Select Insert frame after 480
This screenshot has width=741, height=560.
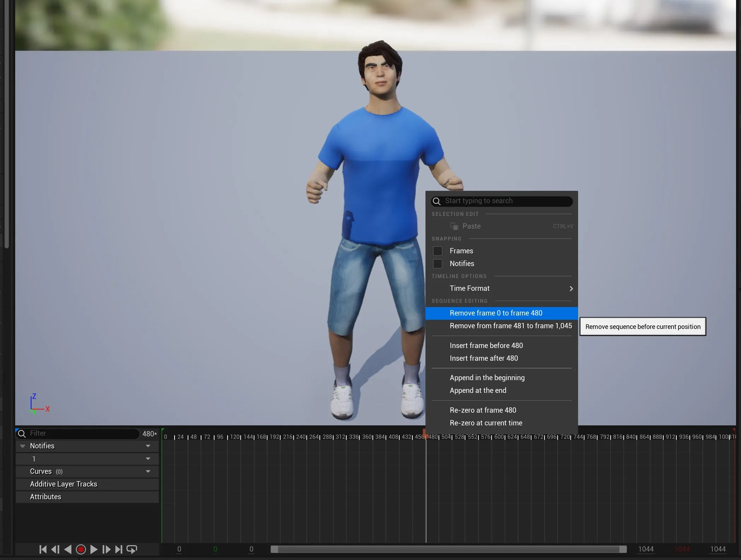click(x=484, y=358)
